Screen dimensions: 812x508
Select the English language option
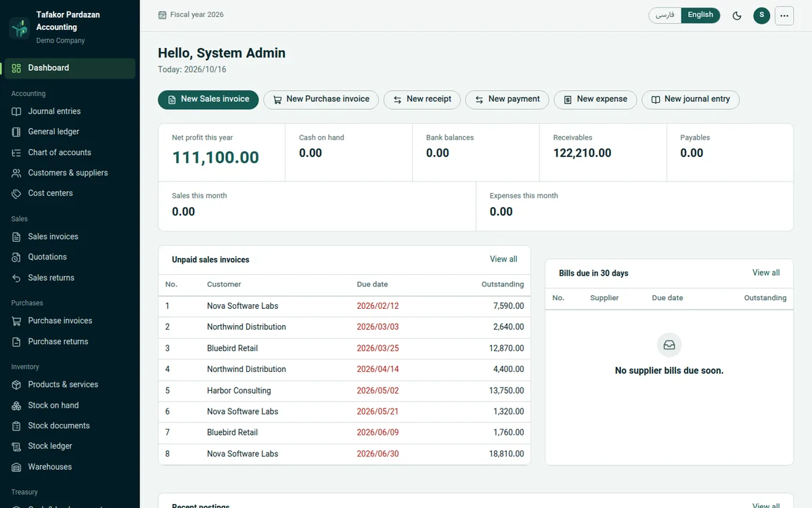click(700, 15)
